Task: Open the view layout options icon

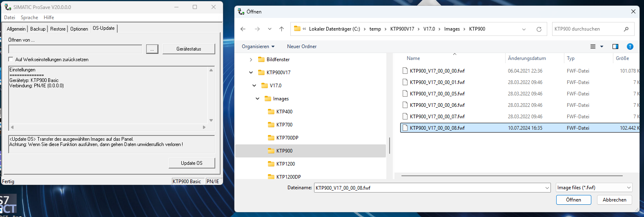Action: tap(593, 46)
